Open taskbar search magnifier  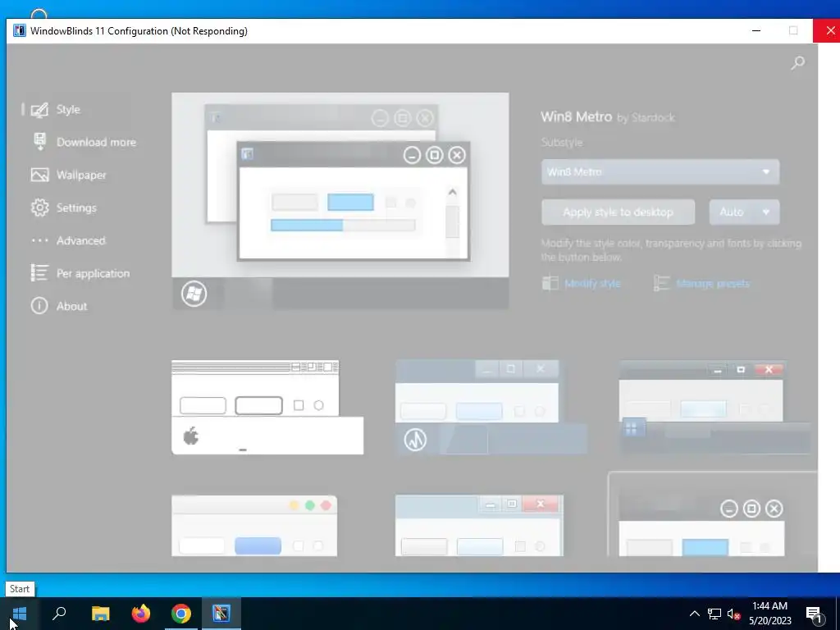point(59,614)
